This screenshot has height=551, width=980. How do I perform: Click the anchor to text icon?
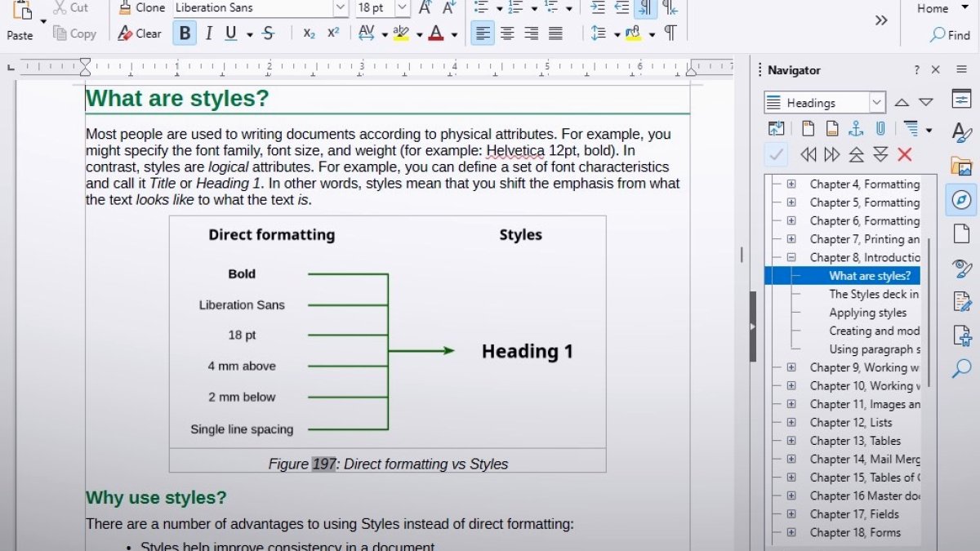[856, 128]
